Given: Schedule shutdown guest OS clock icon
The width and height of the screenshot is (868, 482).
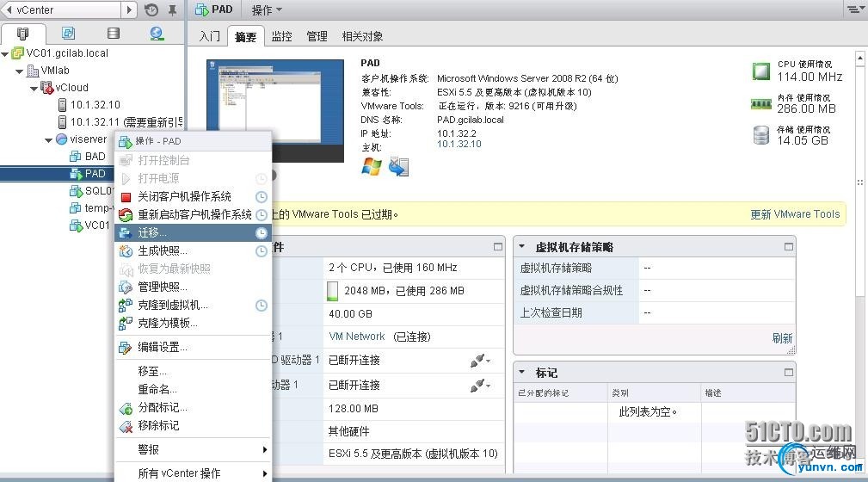Looking at the screenshot, I should tap(262, 197).
